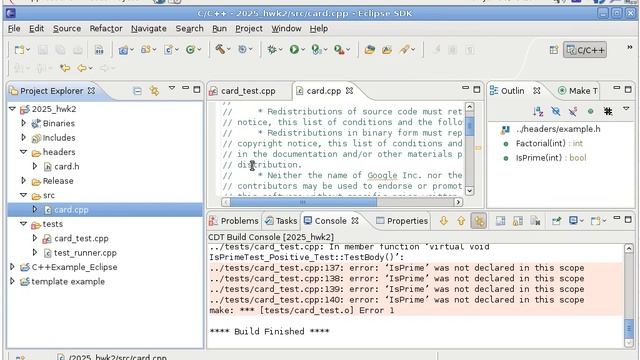The height and width of the screenshot is (360, 640).
Task: Click the New Source Folder icon
Action: pyautogui.click(x=146, y=50)
